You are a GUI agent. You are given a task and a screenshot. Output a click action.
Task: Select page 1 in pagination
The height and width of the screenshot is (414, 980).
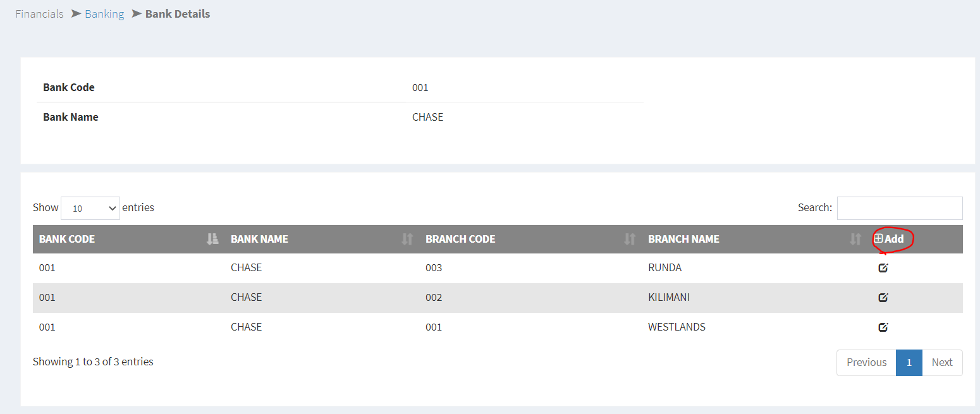[909, 362]
